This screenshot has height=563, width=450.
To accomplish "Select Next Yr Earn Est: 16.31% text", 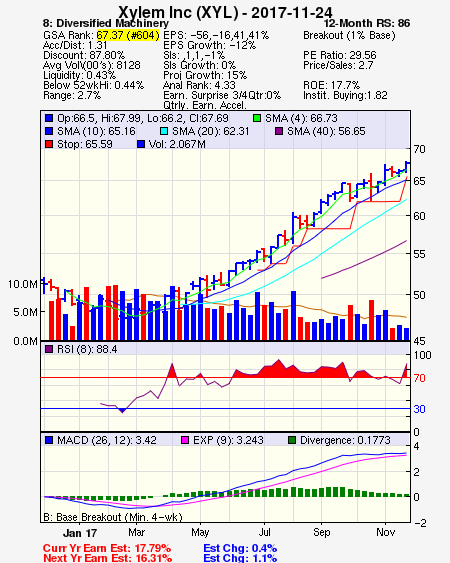I will [x=107, y=558].
